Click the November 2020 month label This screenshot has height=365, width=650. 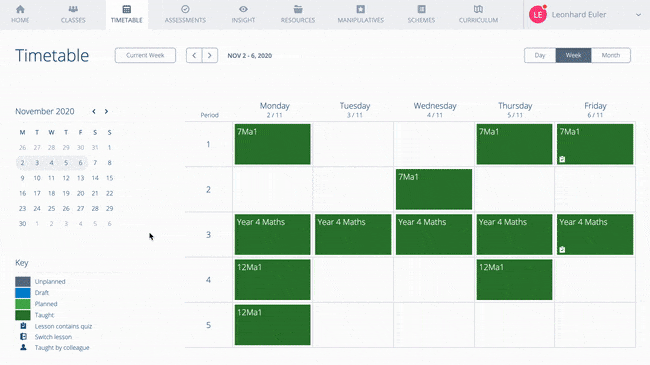click(45, 112)
